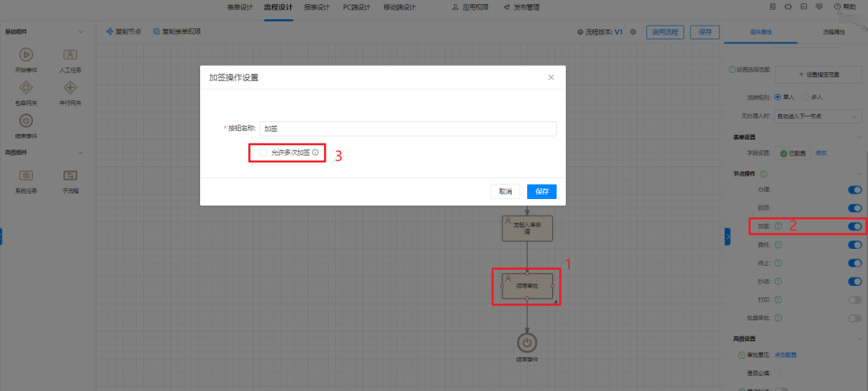
Task: Toggle the 委托 switch
Action: tap(854, 244)
